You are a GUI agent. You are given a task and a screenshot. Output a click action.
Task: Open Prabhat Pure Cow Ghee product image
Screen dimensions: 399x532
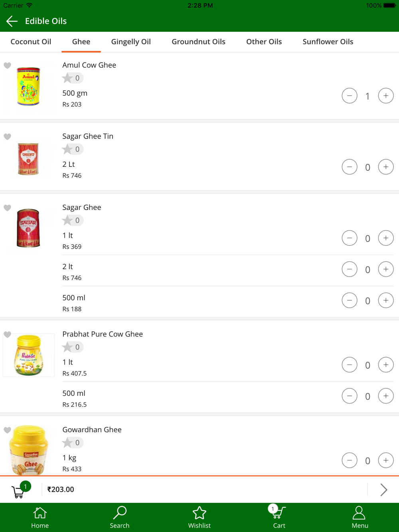pos(29,355)
